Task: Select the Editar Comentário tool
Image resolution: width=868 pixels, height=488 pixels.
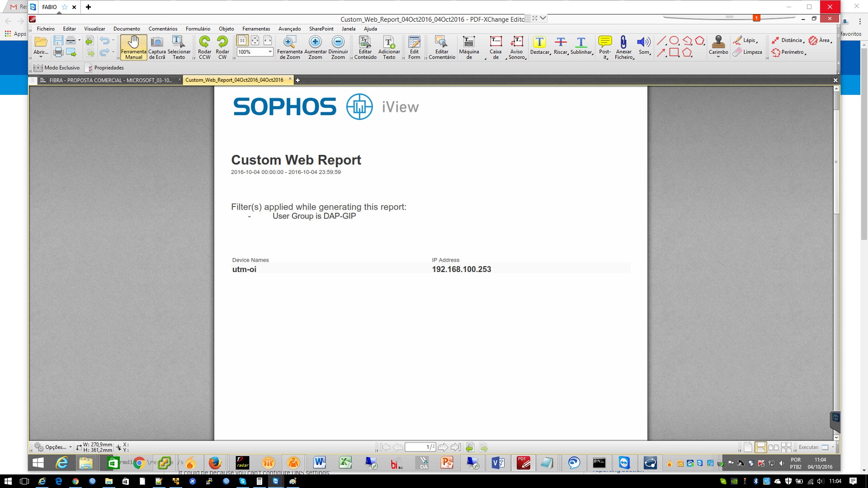Action: (442, 47)
